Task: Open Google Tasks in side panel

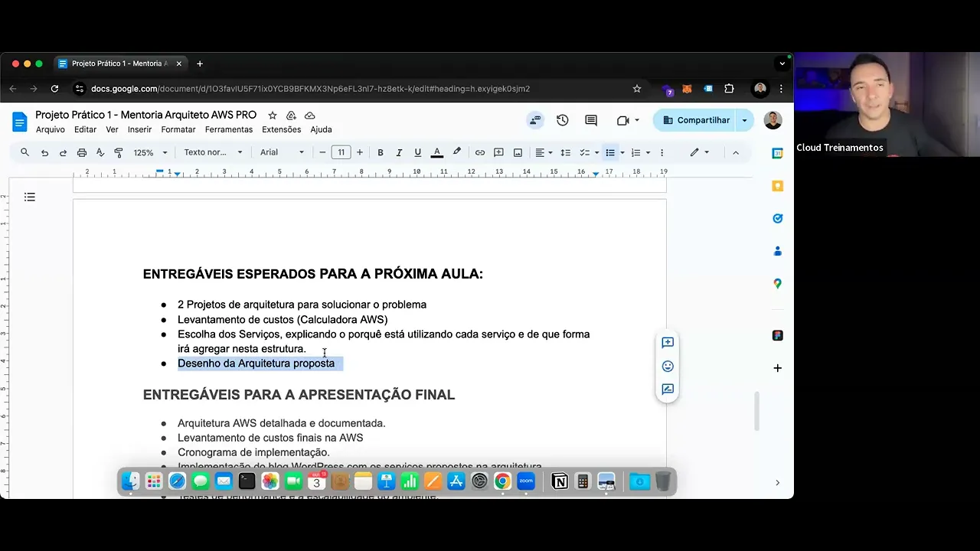Action: coord(777,218)
